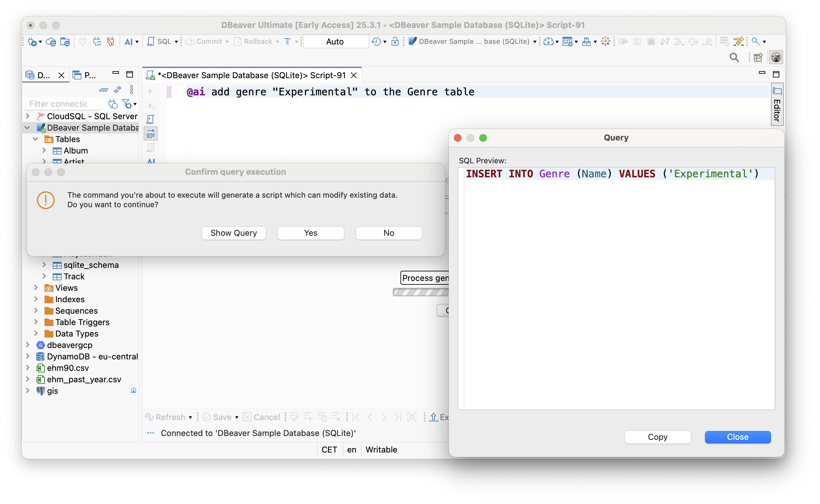Collapse the Editor side panel
Image resolution: width=820 pixels, height=504 pixels.
[777, 104]
